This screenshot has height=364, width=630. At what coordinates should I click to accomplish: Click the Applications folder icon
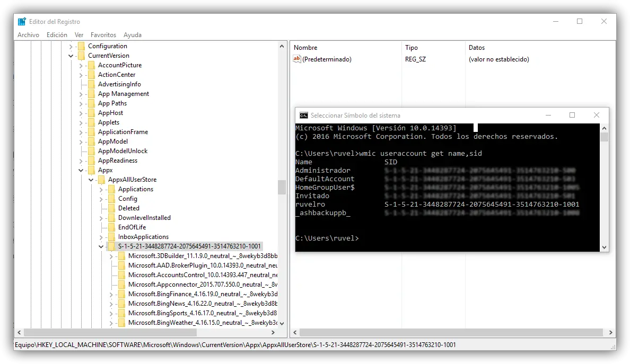111,189
